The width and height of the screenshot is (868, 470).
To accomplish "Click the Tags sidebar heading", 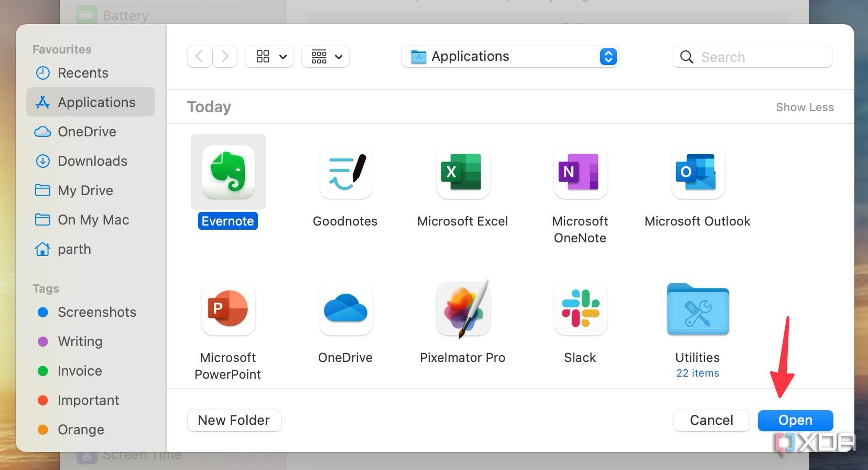I will pyautogui.click(x=46, y=289).
